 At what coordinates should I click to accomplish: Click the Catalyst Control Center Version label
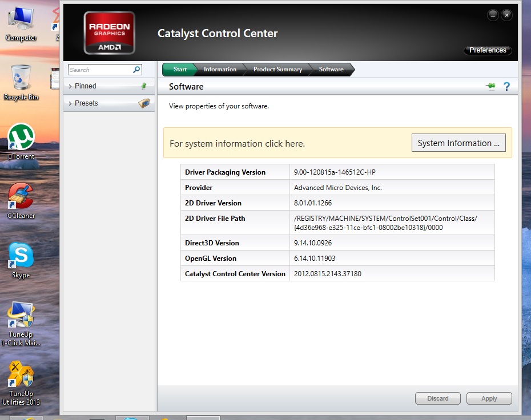(235, 274)
